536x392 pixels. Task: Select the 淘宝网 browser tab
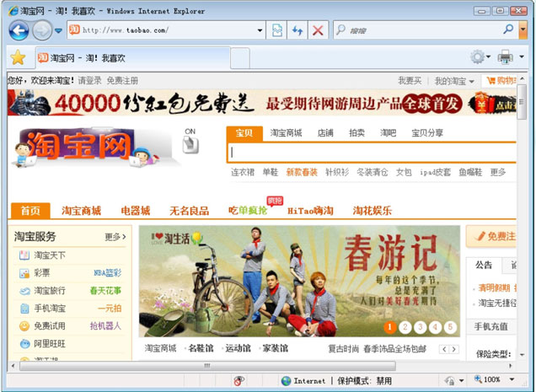(132, 58)
